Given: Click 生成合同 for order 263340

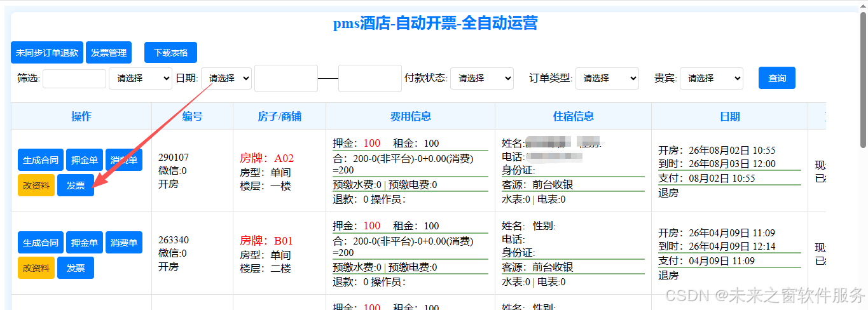Looking at the screenshot, I should pyautogui.click(x=41, y=243).
